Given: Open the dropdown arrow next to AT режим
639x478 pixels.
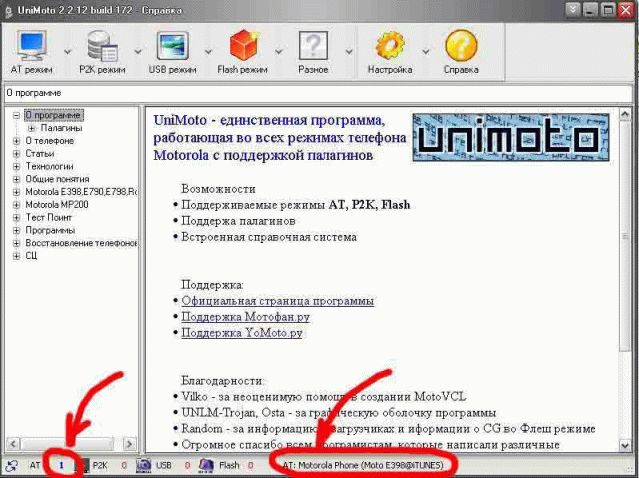Looking at the screenshot, I should tap(68, 51).
